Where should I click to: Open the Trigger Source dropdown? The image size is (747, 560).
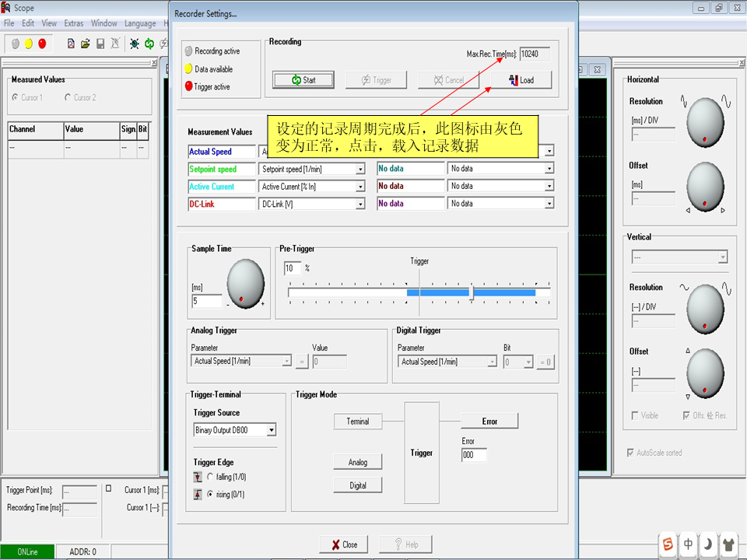[x=272, y=430]
